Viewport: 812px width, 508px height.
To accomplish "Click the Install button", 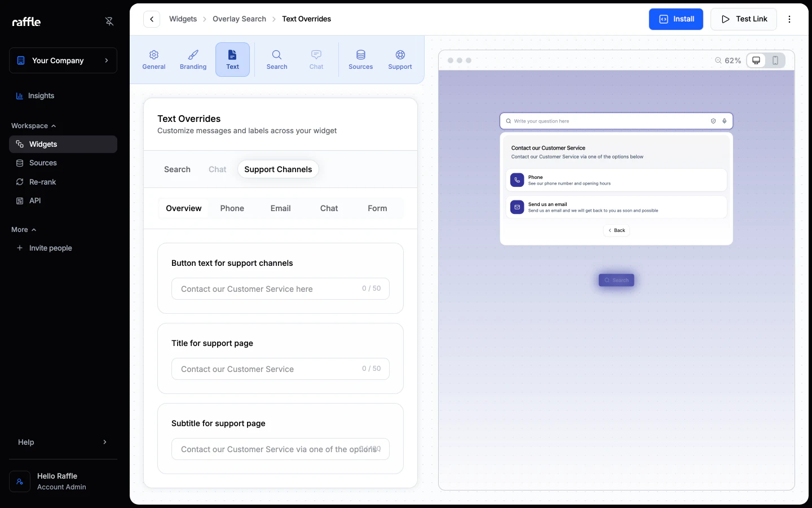I will [x=676, y=19].
